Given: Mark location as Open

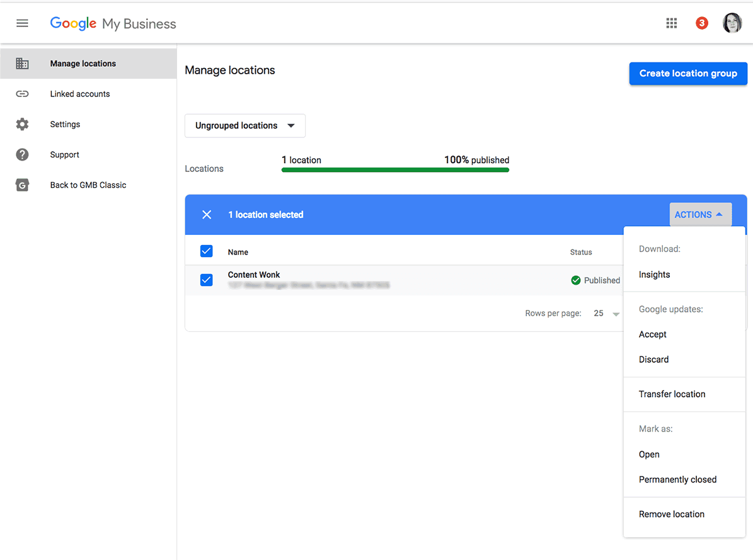Looking at the screenshot, I should [x=684, y=454].
